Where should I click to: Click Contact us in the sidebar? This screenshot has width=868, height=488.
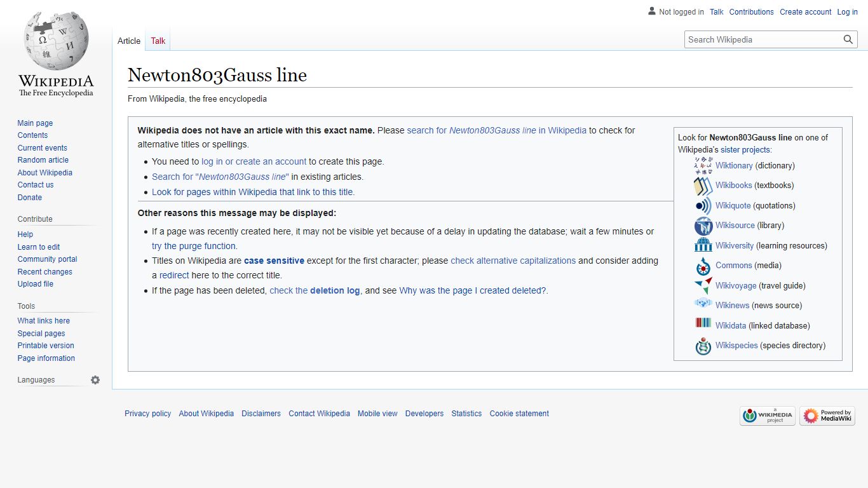[36, 185]
